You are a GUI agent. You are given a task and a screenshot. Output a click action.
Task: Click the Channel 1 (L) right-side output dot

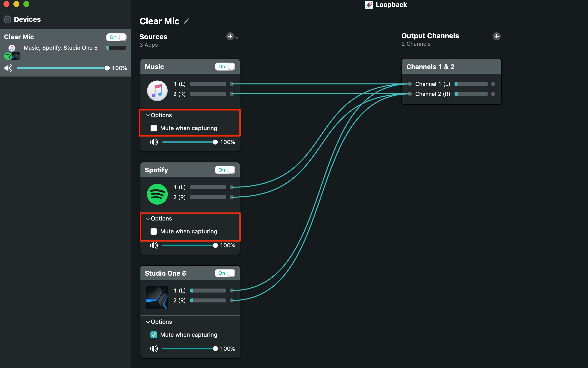[x=493, y=84]
